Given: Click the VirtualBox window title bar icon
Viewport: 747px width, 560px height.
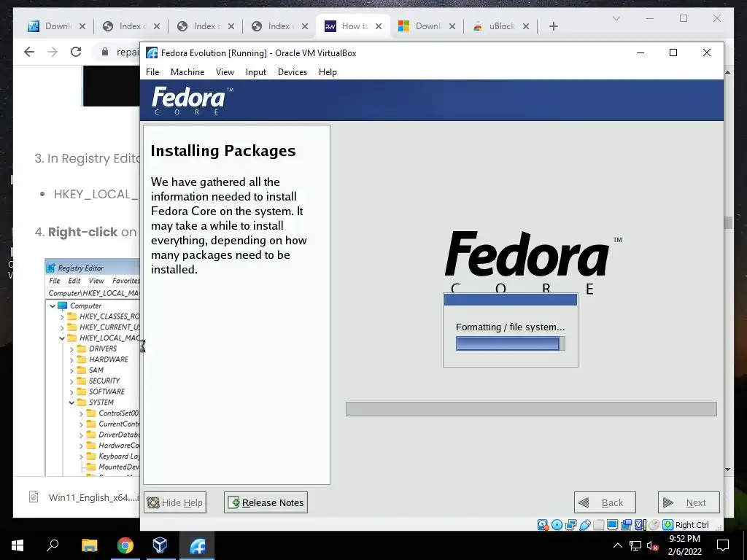Looking at the screenshot, I should point(152,52).
